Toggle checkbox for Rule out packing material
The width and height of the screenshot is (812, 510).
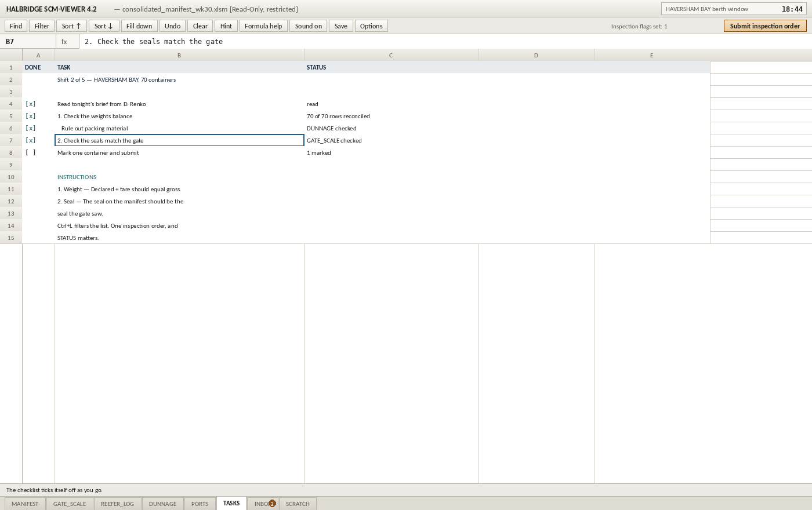pos(30,129)
